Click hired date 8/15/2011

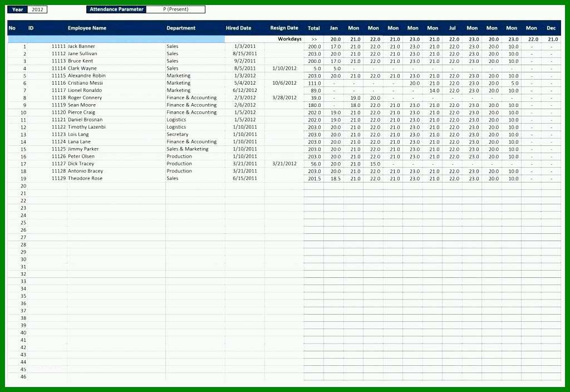point(245,54)
